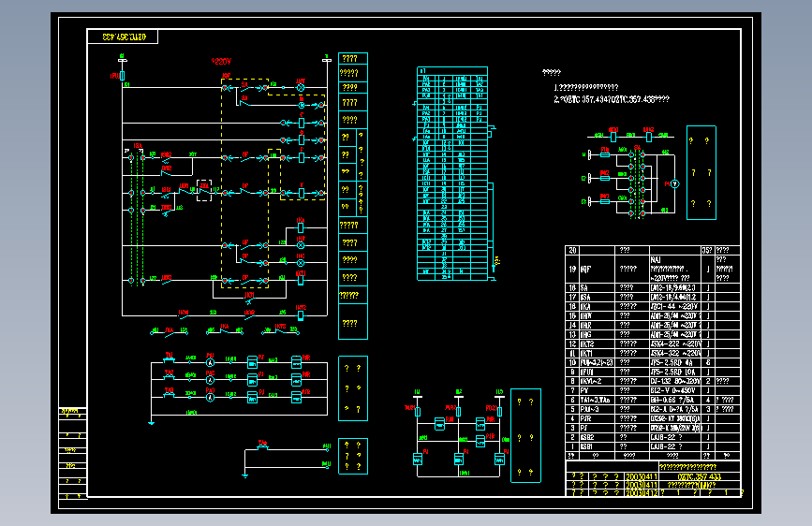Select the IHW cell in the parts list
The width and height of the screenshot is (812, 526).
tap(598, 315)
